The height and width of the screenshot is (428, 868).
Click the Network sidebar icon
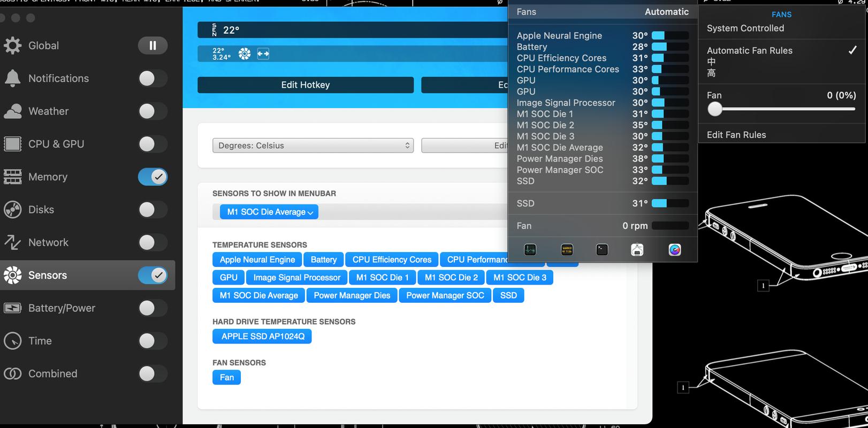click(x=13, y=242)
